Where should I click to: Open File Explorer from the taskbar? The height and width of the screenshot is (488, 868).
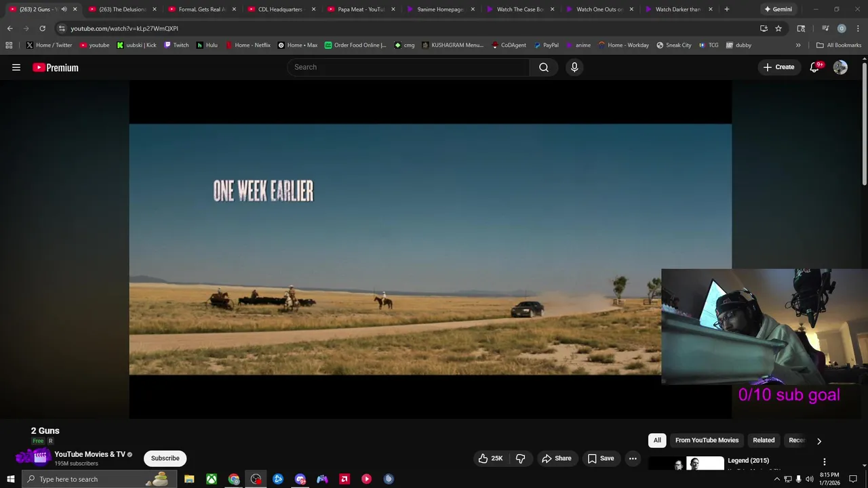pyautogui.click(x=189, y=479)
